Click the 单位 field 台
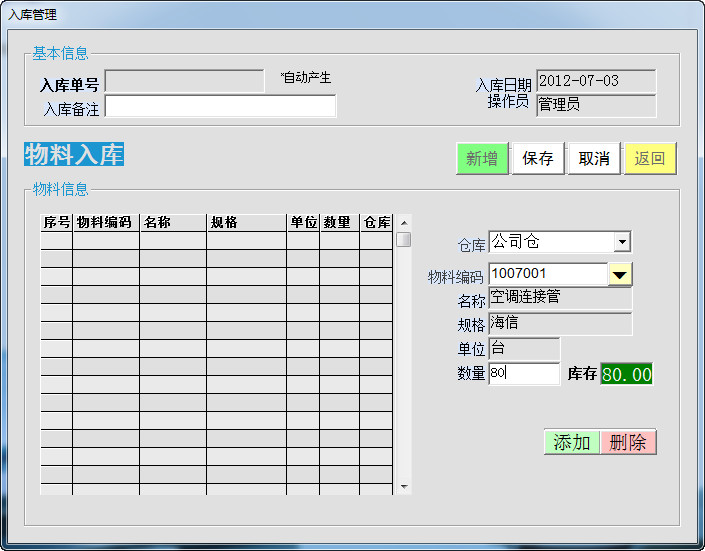Screen dimensions: 705x551 [x=524, y=349]
